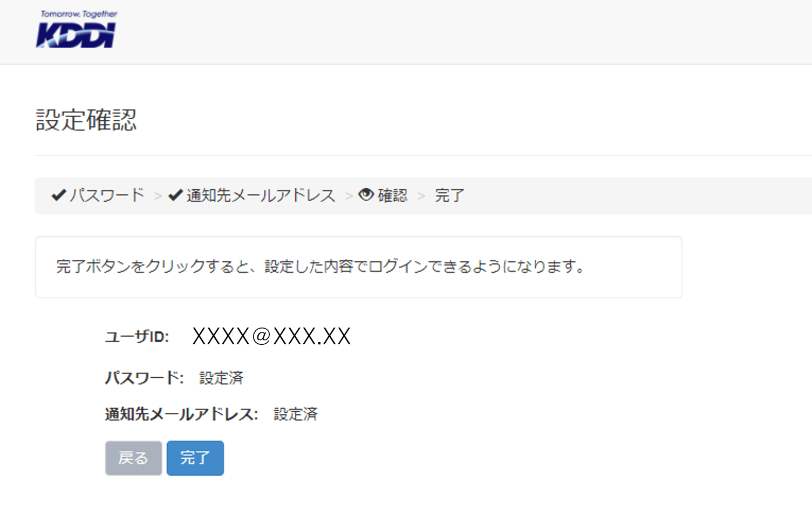Image resolution: width=812 pixels, height=531 pixels.
Task: Click the instruction message about 完了ボタン
Action: tap(320, 267)
